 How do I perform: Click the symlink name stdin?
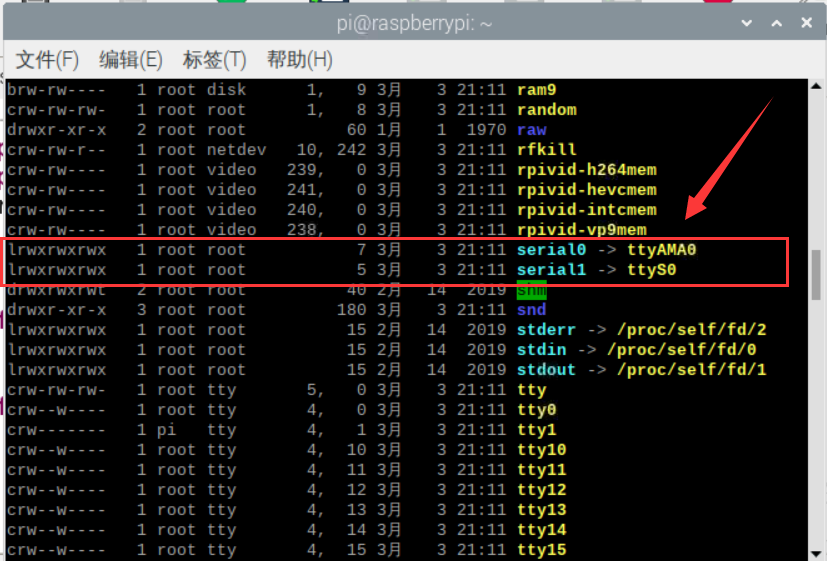(542, 350)
